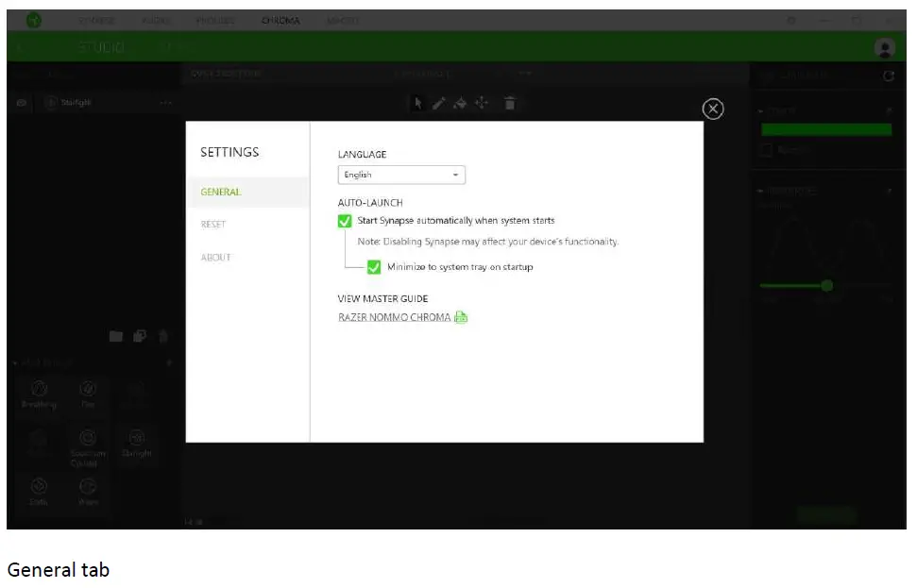
Task: Add the Breathing effect
Action: pyautogui.click(x=39, y=396)
